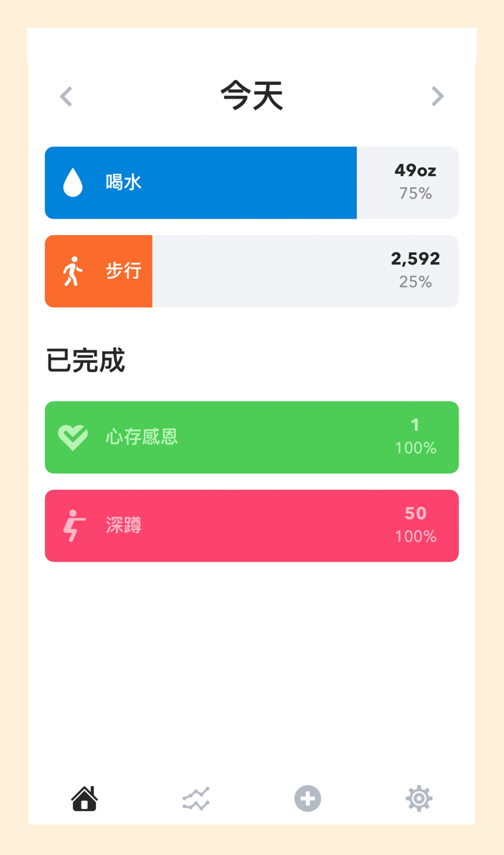The width and height of the screenshot is (504, 855).
Task: Tap the blue water progress bar
Action: (x=201, y=183)
